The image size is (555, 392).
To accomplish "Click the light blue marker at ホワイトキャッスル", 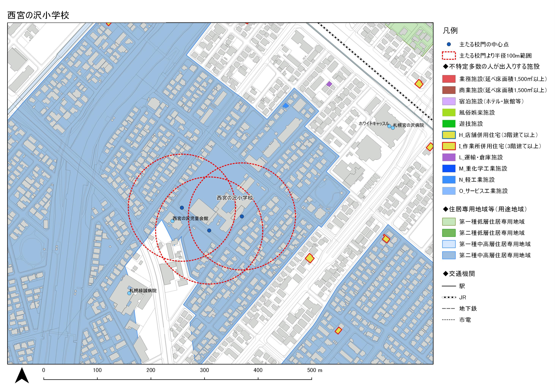I will pyautogui.click(x=389, y=126).
